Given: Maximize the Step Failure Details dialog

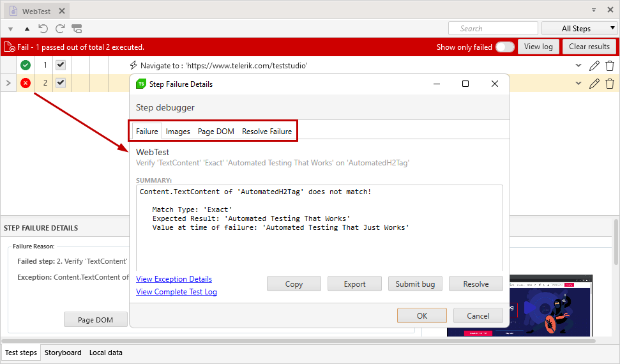Looking at the screenshot, I should tap(465, 84).
